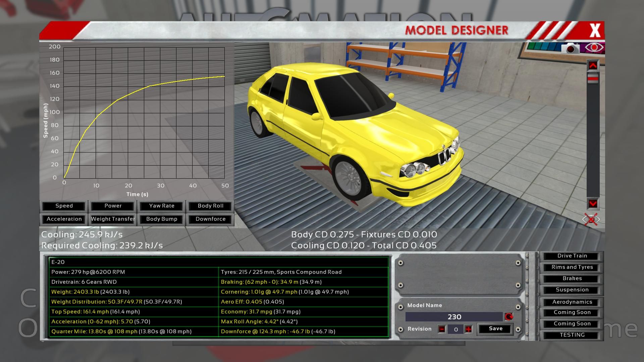Save the model revision

(495, 328)
